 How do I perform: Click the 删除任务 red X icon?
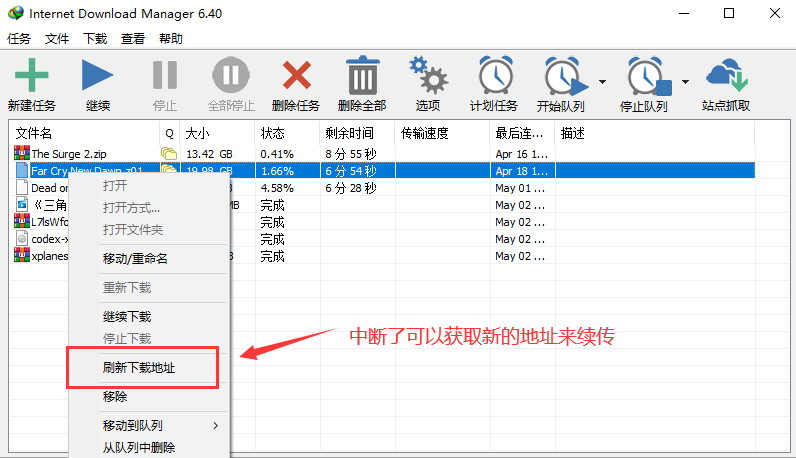pos(296,75)
